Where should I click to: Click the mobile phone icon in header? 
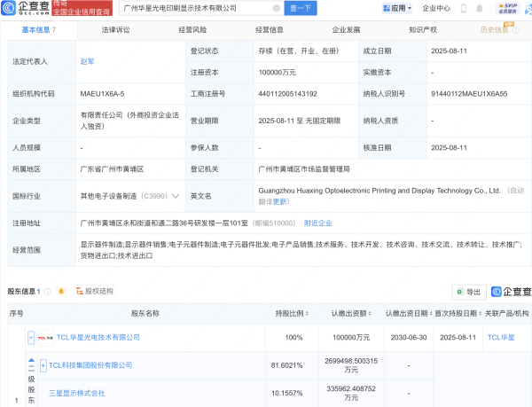pyautogui.click(x=464, y=8)
